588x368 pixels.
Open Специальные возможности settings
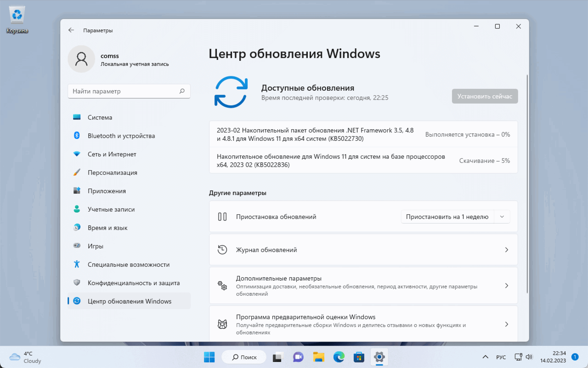point(129,264)
